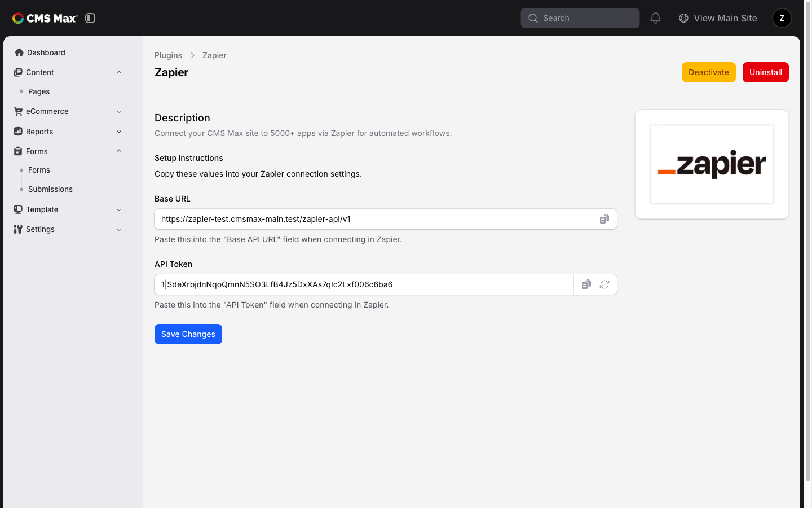Go to Plugins breadcrumb
This screenshot has height=508, width=812.
point(168,55)
